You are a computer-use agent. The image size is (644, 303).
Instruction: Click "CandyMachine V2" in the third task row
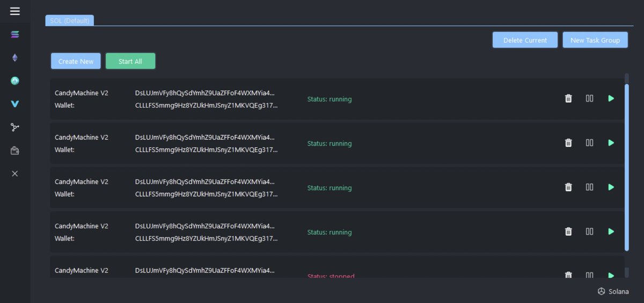pyautogui.click(x=82, y=182)
